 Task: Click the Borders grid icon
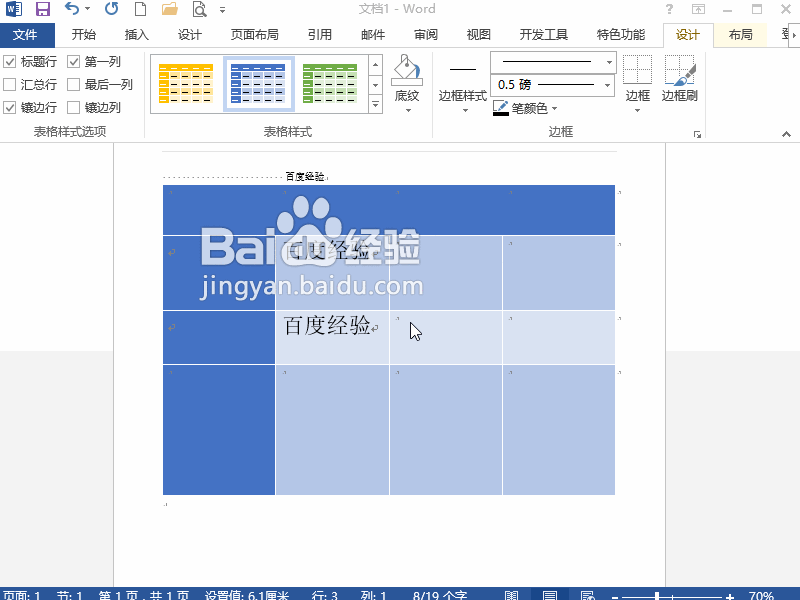click(x=637, y=69)
